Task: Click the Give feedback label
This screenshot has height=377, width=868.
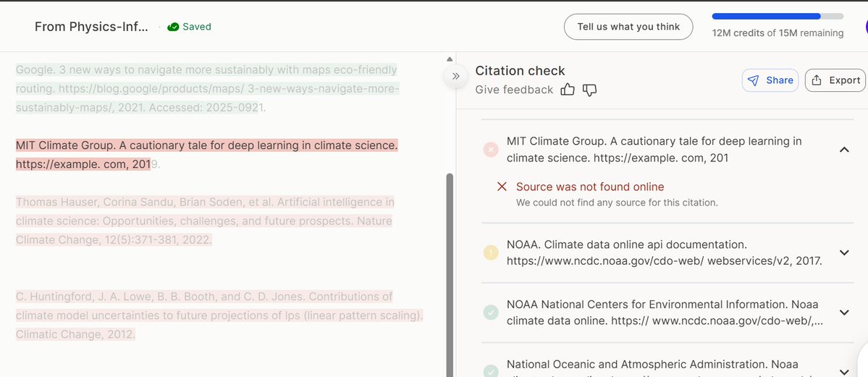Action: 514,90
